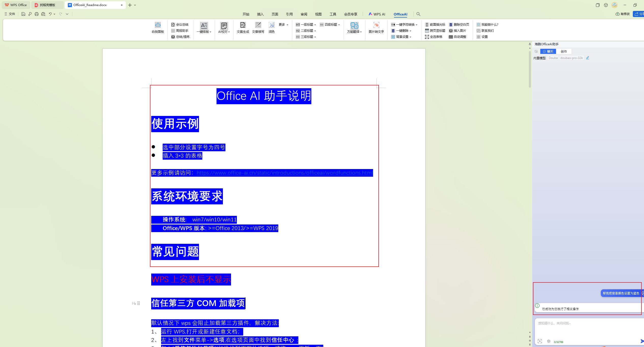Expand the 更多 dropdown
The height and width of the screenshot is (347, 644).
click(283, 24)
